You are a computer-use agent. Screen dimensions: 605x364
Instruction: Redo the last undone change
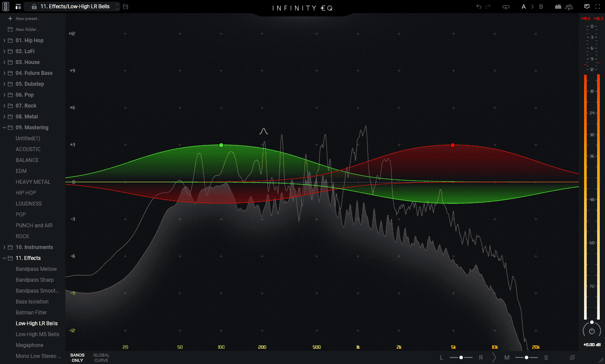coord(488,7)
